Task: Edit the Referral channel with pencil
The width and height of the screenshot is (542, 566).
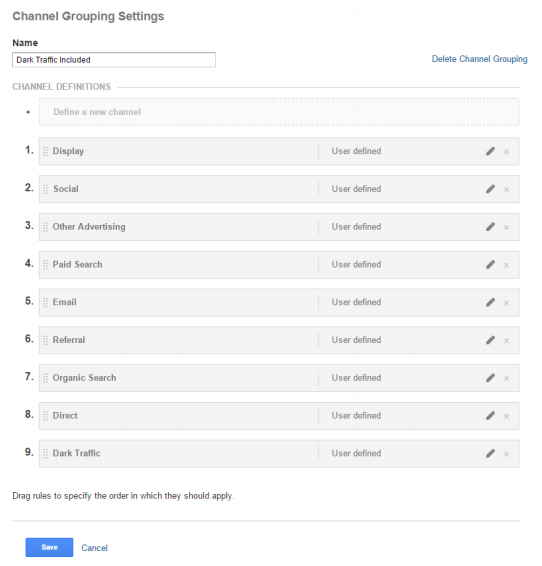Action: point(490,340)
